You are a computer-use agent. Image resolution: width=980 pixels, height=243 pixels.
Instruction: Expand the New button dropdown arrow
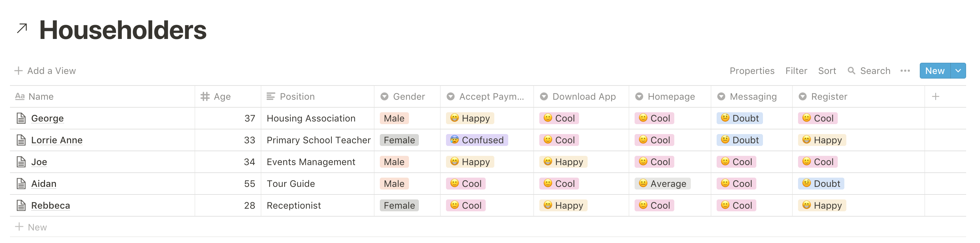click(x=958, y=71)
